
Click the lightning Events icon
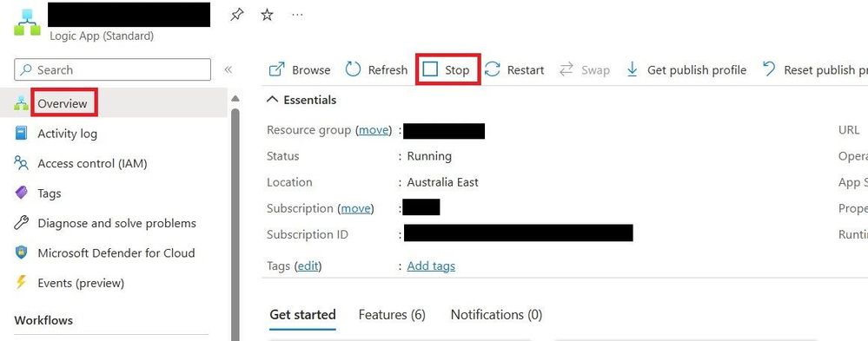pos(21,282)
